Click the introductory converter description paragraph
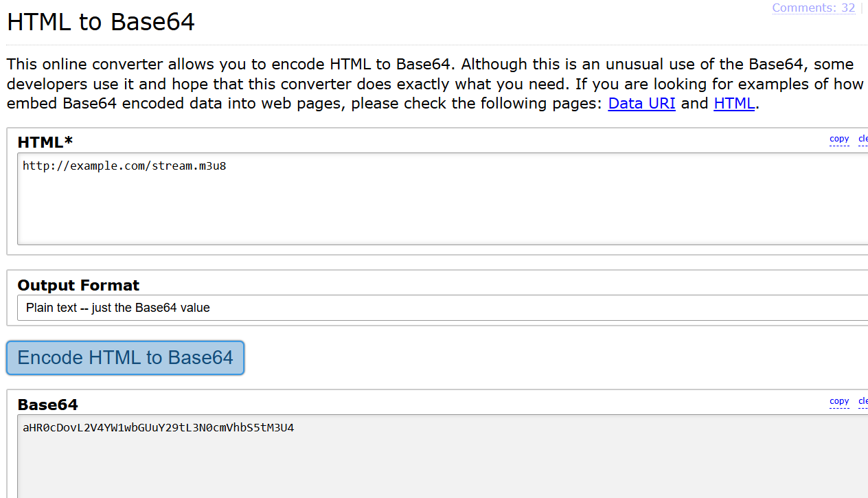 [343, 84]
